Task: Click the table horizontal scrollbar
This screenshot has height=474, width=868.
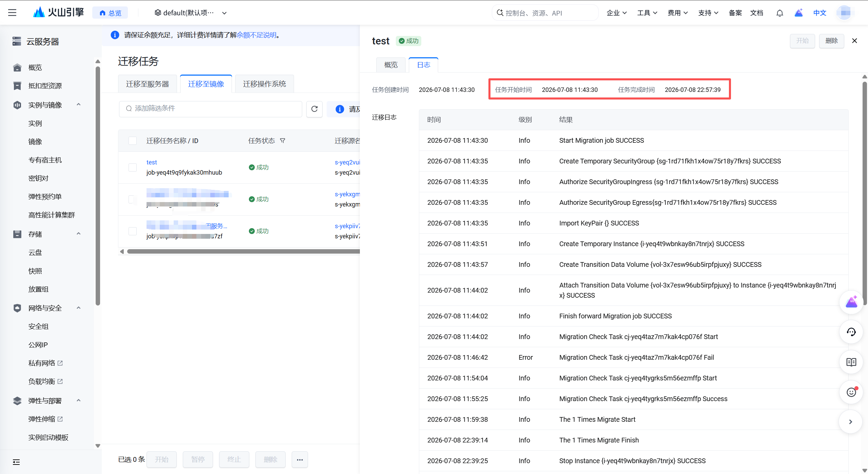Action: tap(243, 251)
